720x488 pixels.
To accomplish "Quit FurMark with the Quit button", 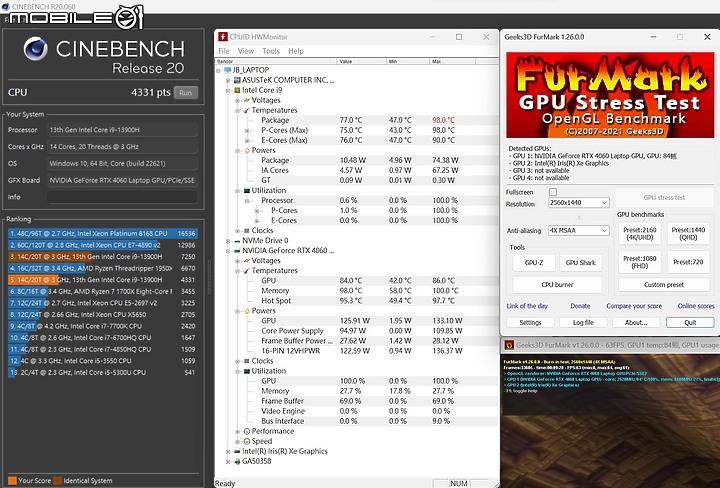I will point(690,323).
